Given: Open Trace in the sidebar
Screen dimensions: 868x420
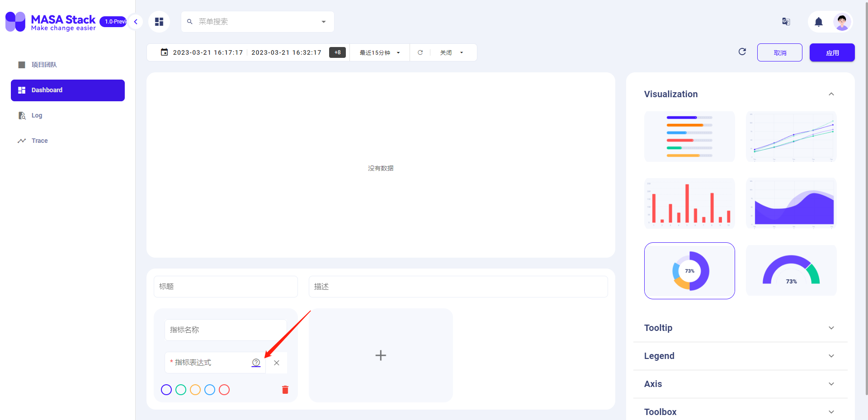Looking at the screenshot, I should coord(68,141).
